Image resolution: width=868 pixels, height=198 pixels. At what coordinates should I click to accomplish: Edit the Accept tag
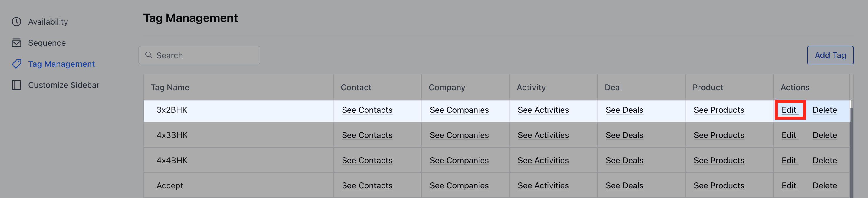point(789,185)
